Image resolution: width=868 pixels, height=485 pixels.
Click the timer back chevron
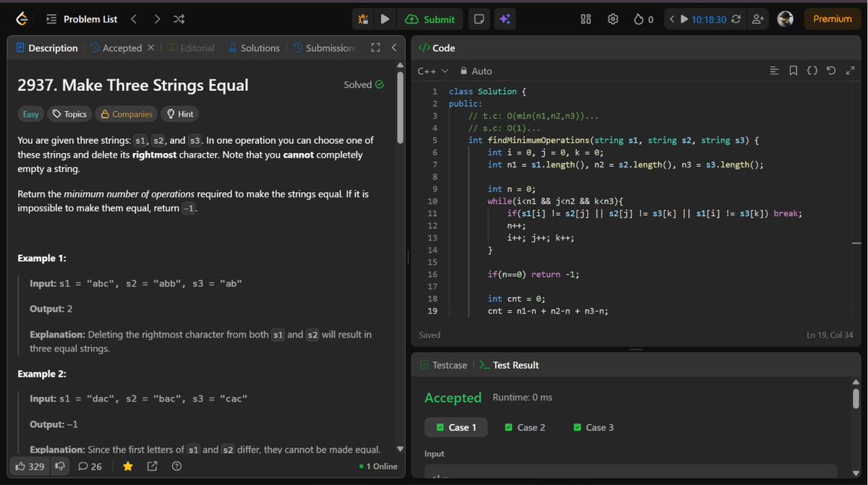pyautogui.click(x=672, y=20)
